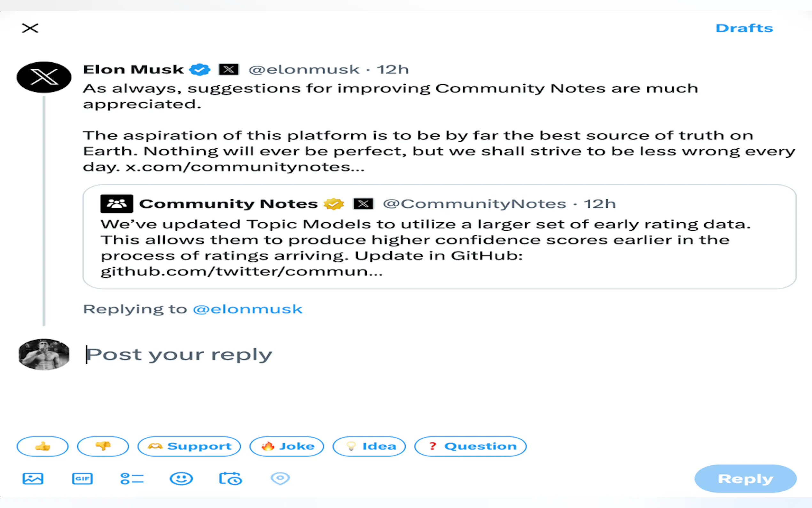Click the image upload icon

click(33, 479)
